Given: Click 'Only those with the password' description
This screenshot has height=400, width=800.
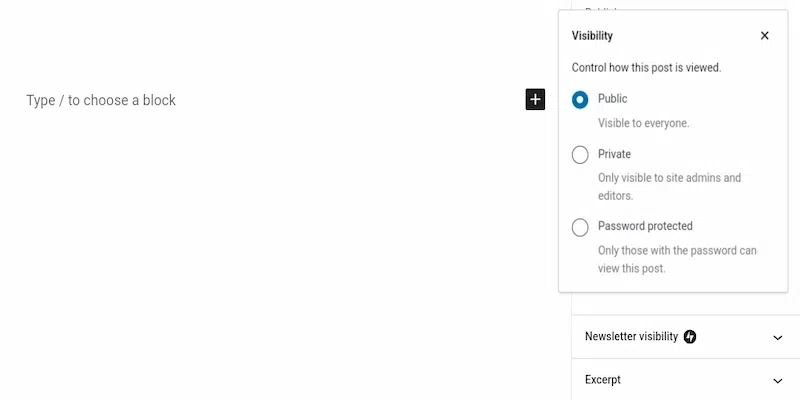Looking at the screenshot, I should coord(677,259).
